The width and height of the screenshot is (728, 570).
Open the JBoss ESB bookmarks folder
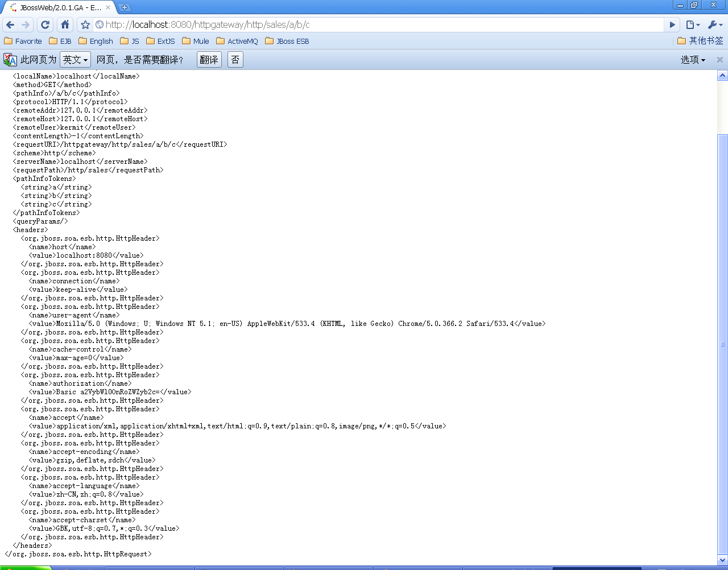pyautogui.click(x=287, y=41)
